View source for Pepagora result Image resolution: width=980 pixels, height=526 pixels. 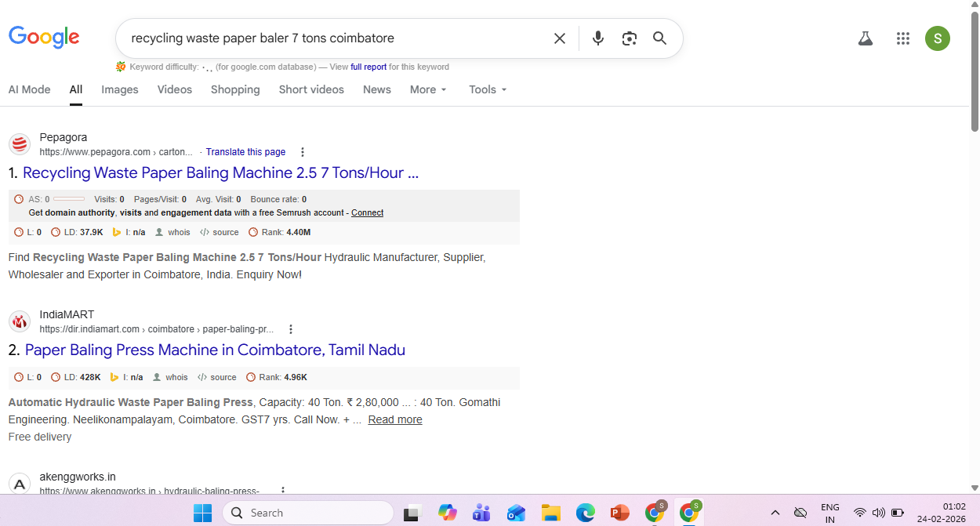[x=220, y=232]
